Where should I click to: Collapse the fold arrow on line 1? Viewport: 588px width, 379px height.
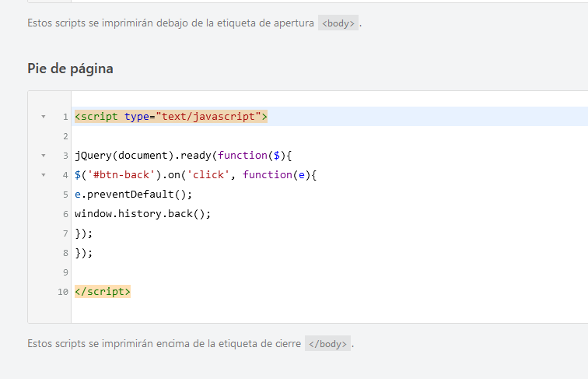tap(44, 117)
